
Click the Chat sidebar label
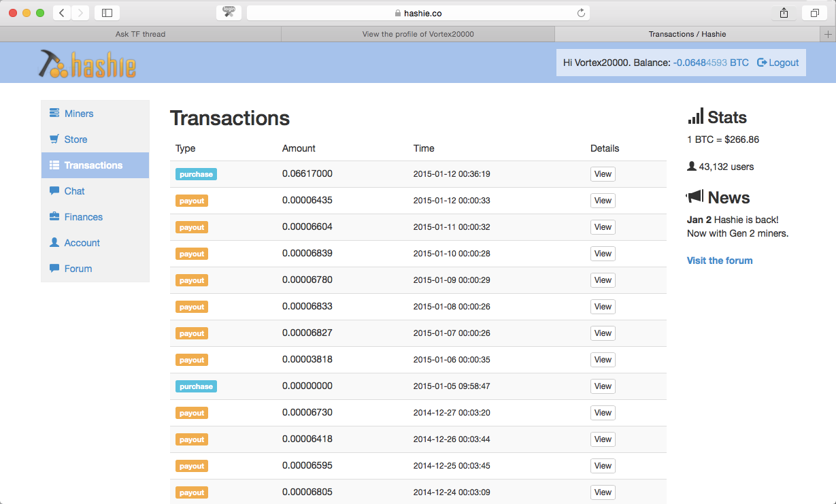tap(74, 191)
